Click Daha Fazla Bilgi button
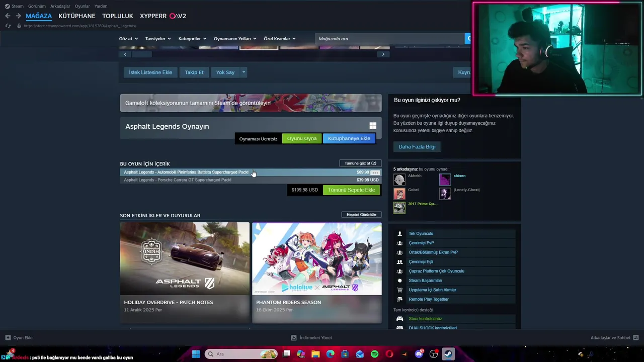 pos(417,147)
